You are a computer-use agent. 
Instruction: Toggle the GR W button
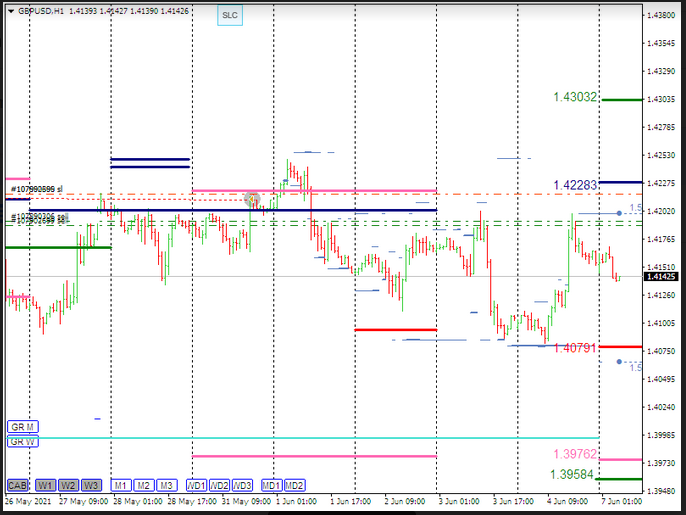point(22,441)
